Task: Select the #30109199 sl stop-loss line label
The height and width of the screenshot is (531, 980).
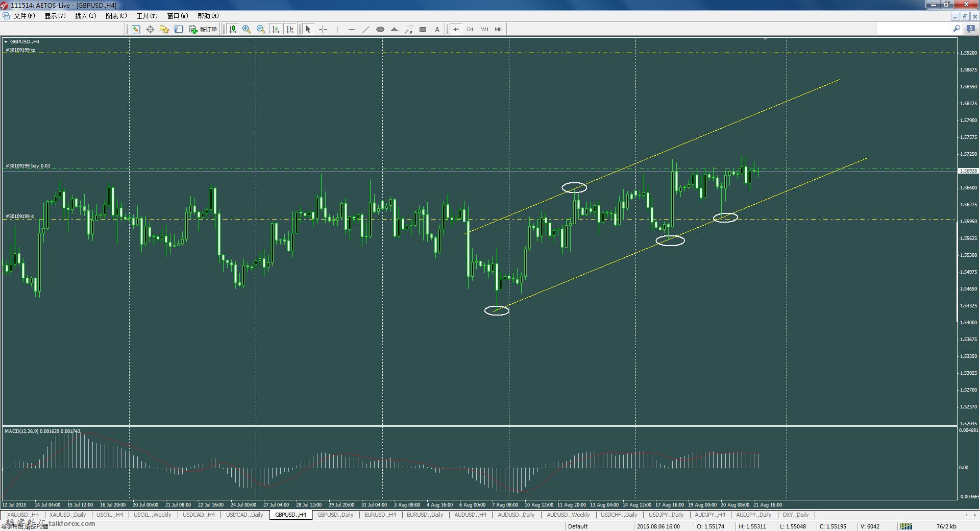Action: click(20, 216)
